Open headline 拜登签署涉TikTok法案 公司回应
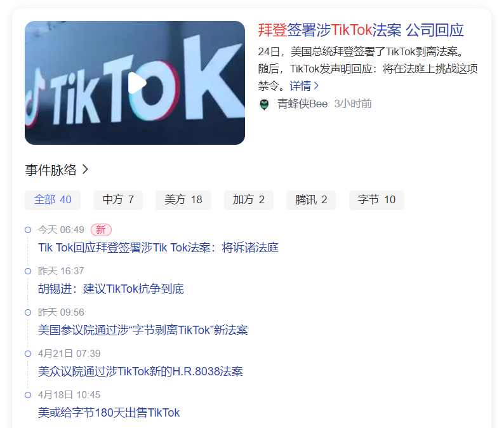 coord(361,30)
